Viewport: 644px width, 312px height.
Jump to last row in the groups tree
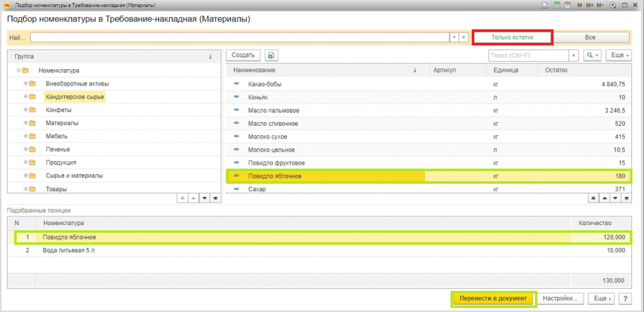click(x=215, y=198)
